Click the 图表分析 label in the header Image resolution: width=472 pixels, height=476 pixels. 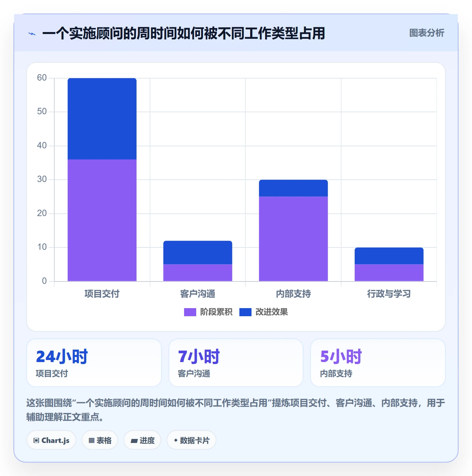click(x=426, y=33)
